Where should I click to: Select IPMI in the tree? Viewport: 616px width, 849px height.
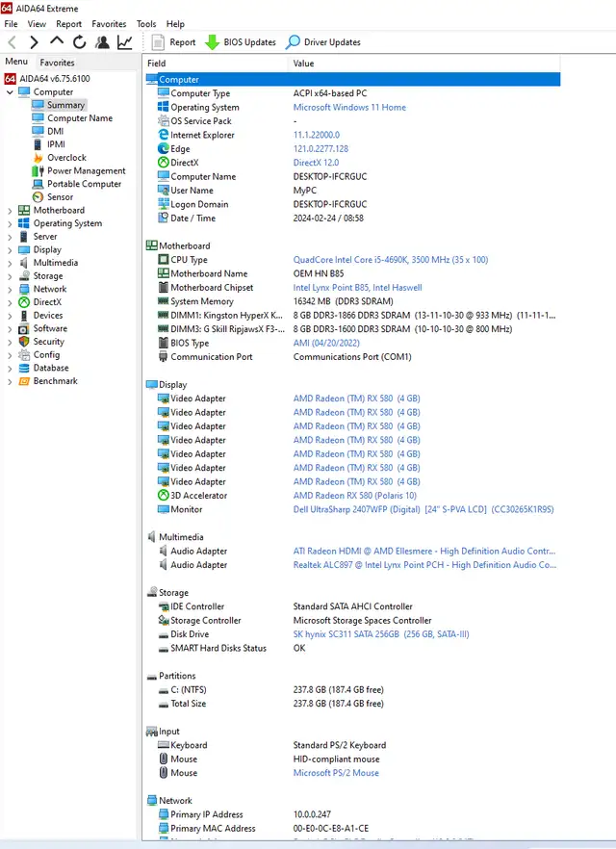click(x=56, y=144)
